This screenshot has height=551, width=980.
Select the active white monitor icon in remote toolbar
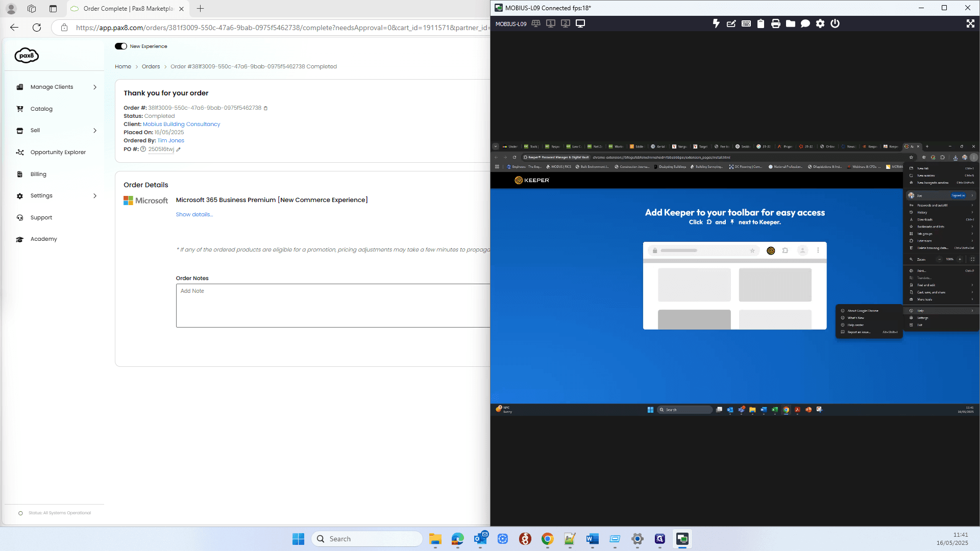pos(580,23)
